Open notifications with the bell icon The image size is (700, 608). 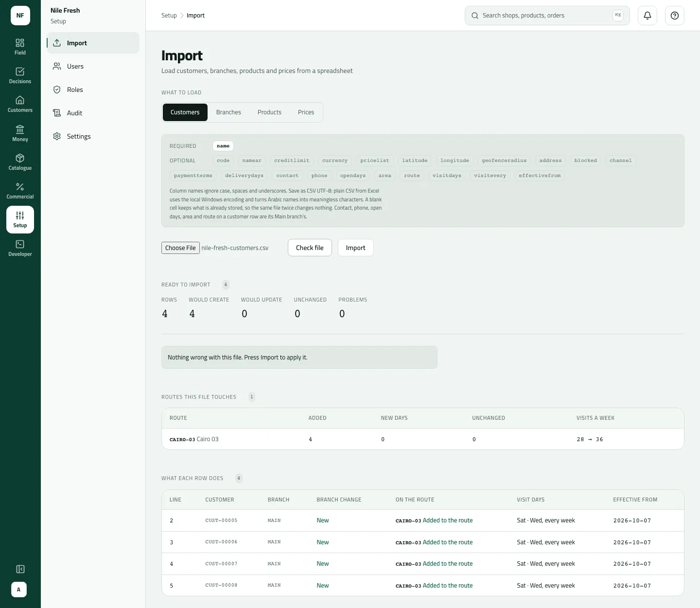point(647,16)
